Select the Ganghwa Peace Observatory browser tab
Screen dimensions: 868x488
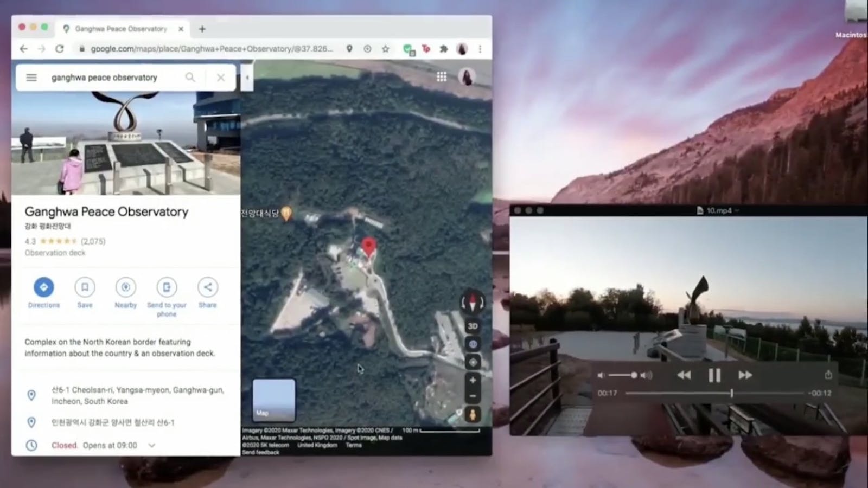pyautogui.click(x=120, y=29)
